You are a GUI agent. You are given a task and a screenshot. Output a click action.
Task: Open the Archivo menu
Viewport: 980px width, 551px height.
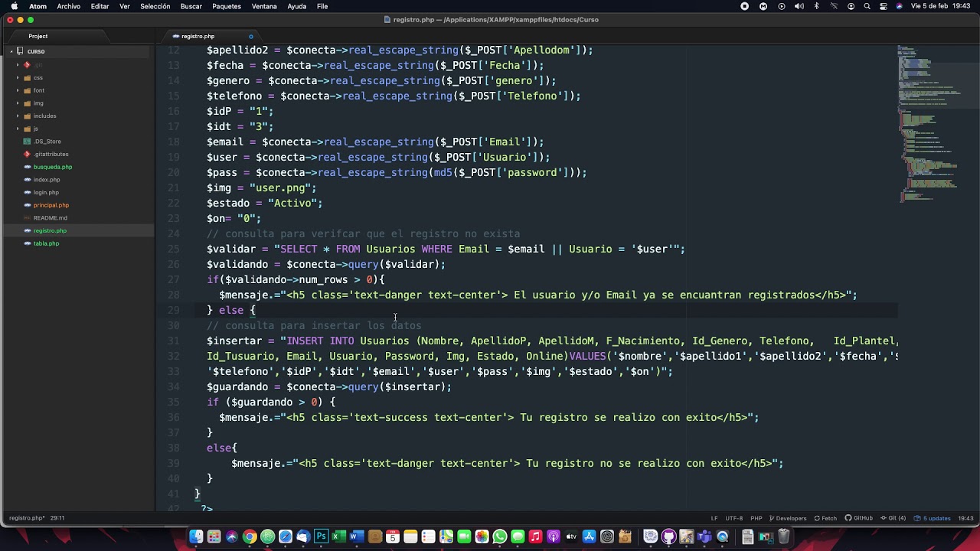(x=68, y=6)
